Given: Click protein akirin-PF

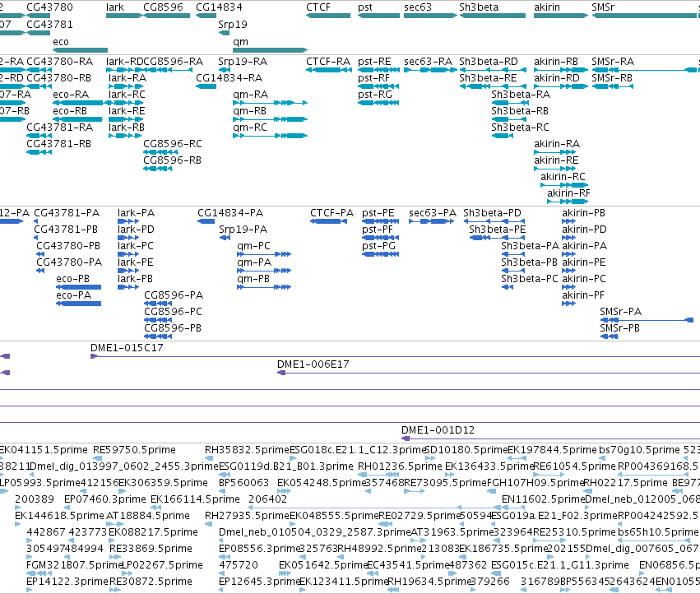Looking at the screenshot, I should click(x=583, y=295).
